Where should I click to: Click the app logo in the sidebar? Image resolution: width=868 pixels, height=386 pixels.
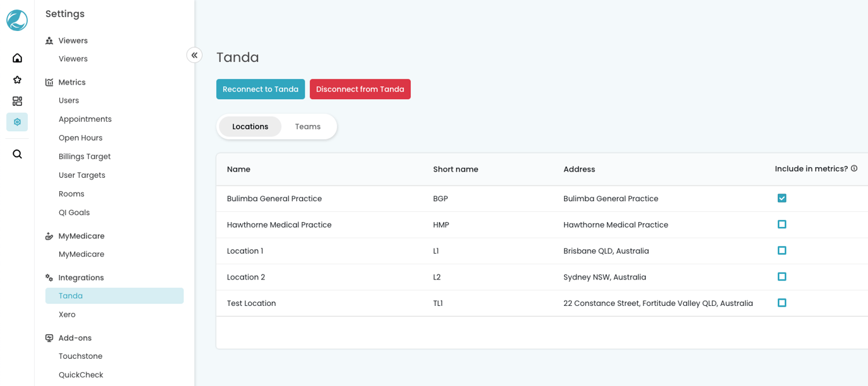pos(17,20)
